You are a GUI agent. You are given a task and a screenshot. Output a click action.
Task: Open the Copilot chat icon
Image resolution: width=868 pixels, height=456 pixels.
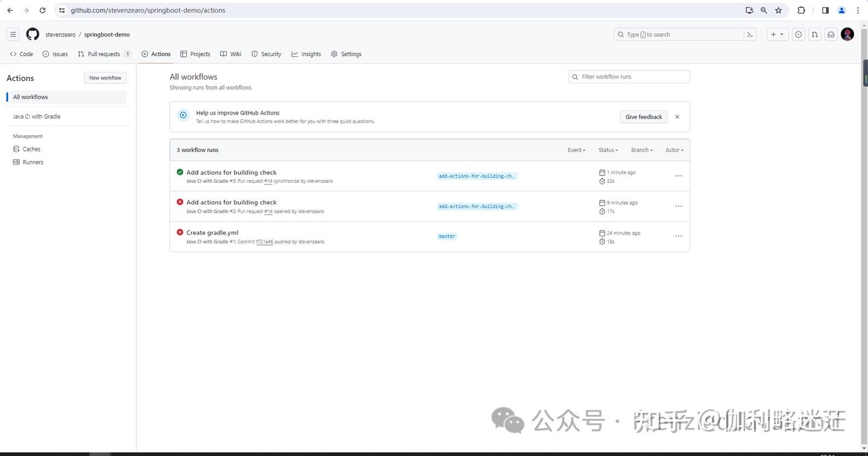[798, 34]
